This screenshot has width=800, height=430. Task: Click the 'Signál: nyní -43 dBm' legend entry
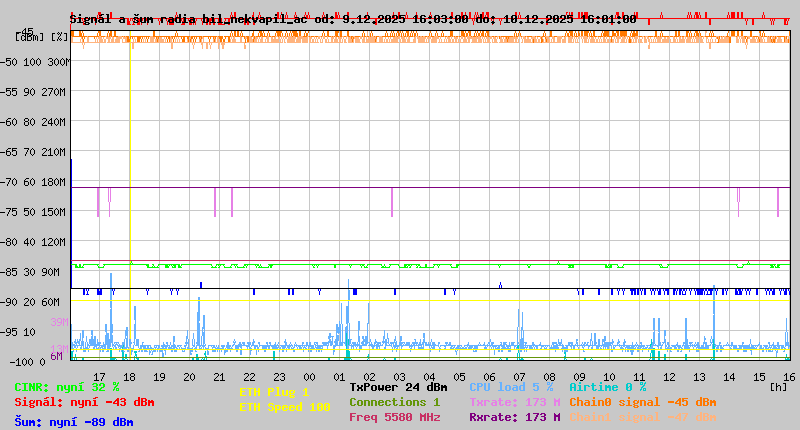pos(84,402)
